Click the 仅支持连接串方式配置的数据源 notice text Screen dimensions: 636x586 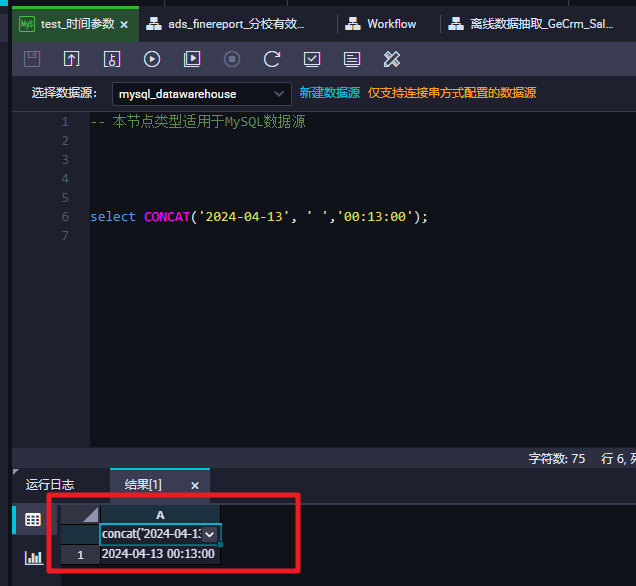[452, 93]
